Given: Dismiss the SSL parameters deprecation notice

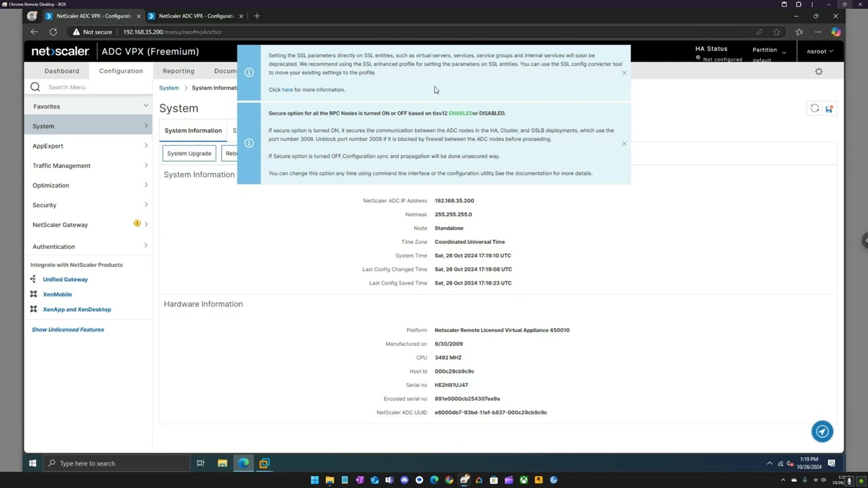Looking at the screenshot, I should pyautogui.click(x=624, y=73).
